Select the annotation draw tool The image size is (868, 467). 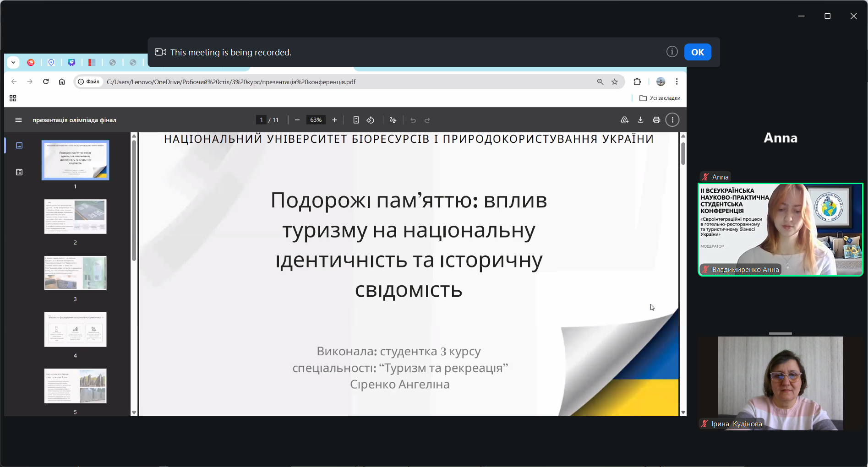393,120
